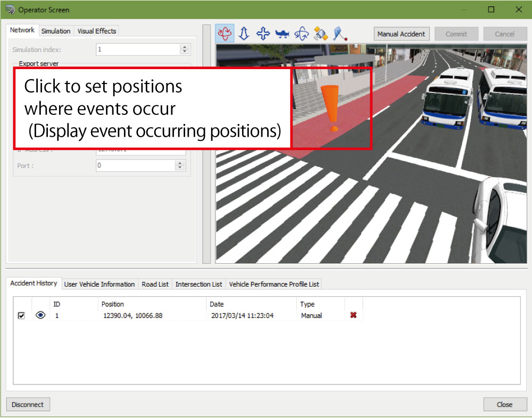This screenshot has width=532, height=418.
Task: Increase the Simulation index value
Action: point(185,47)
